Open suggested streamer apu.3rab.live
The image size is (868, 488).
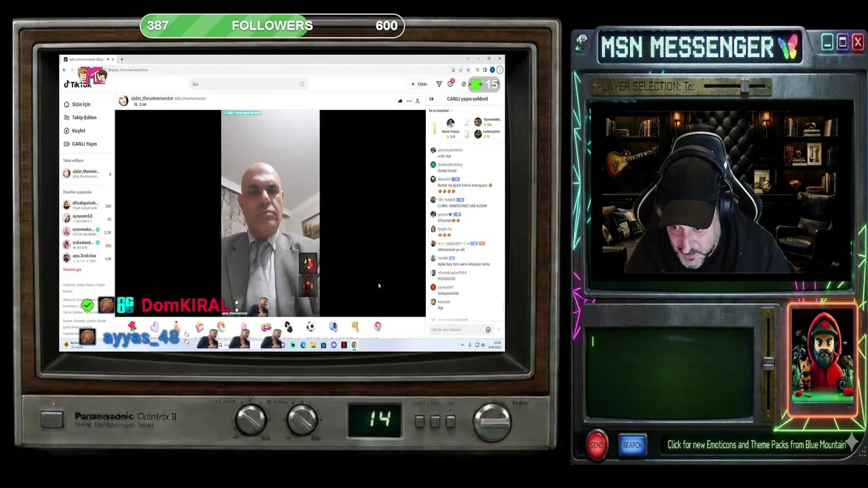point(86,258)
